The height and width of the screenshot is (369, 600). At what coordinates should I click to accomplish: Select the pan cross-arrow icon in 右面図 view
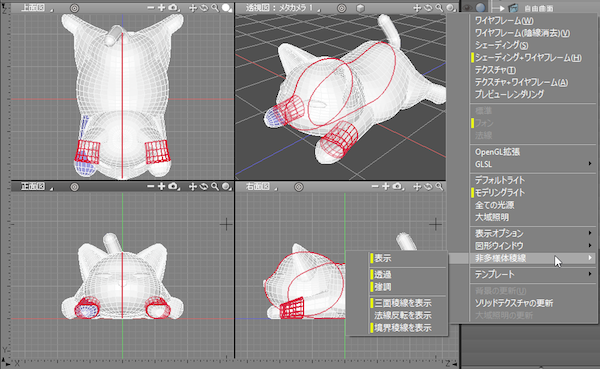(417, 186)
